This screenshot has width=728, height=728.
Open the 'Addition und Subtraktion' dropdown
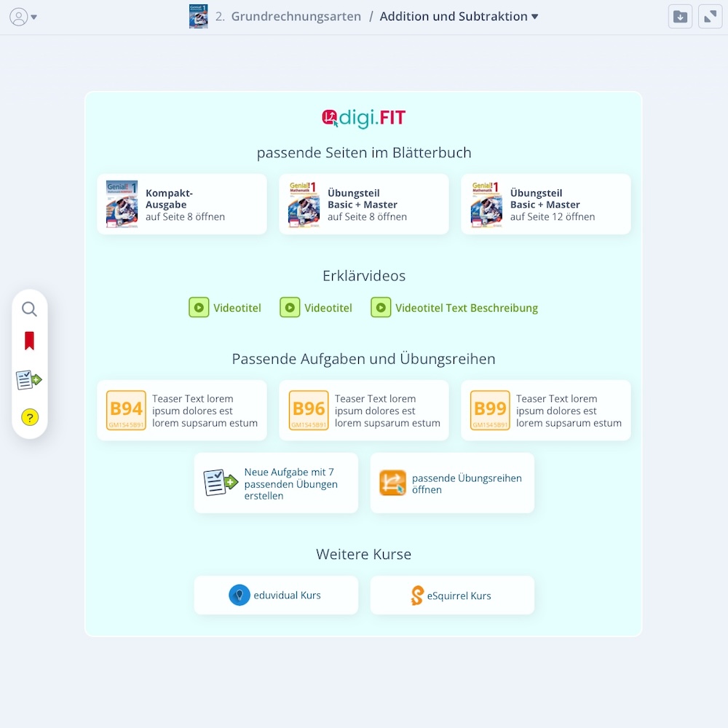(459, 16)
